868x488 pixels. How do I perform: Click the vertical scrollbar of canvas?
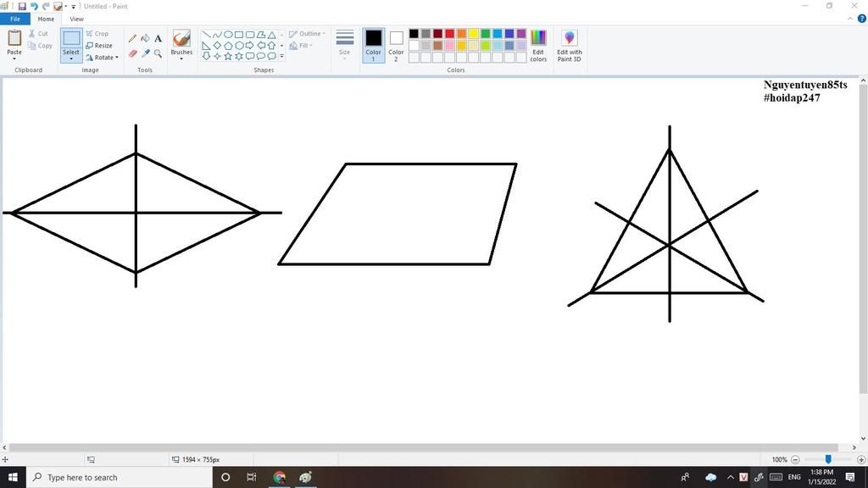pos(863,240)
